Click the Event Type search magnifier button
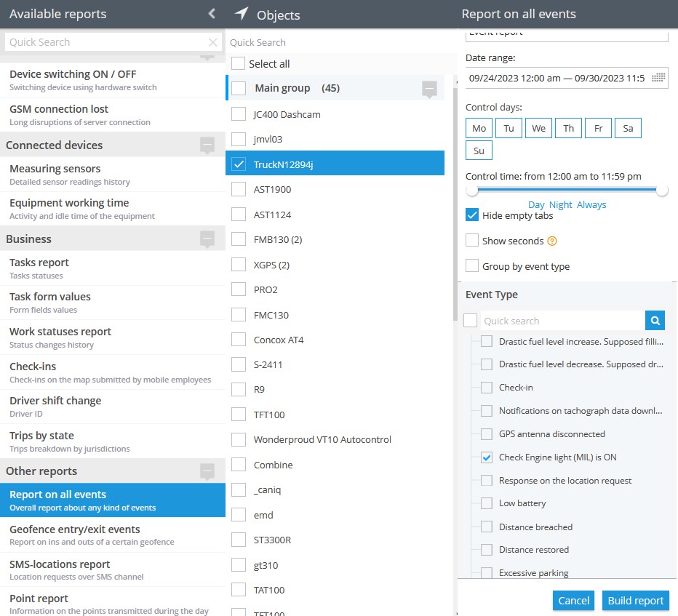This screenshot has height=616, width=678. pyautogui.click(x=655, y=321)
